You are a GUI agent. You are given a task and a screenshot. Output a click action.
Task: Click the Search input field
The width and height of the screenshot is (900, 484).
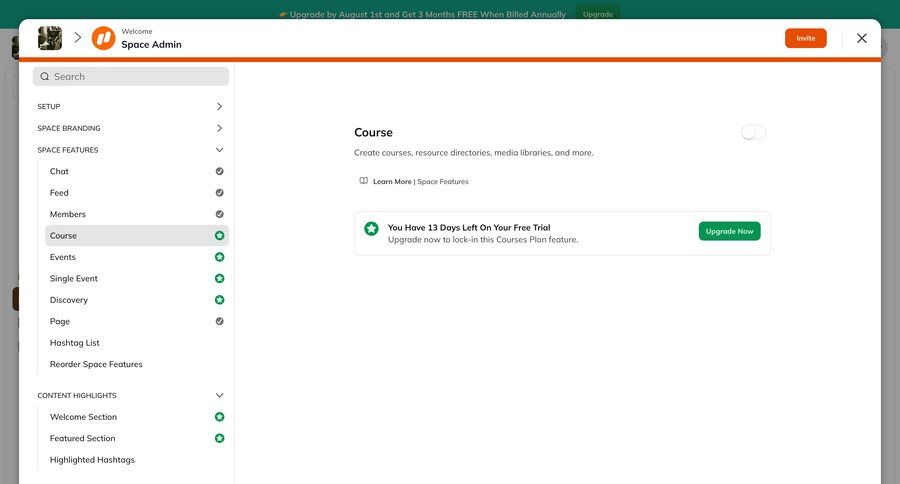(x=131, y=76)
